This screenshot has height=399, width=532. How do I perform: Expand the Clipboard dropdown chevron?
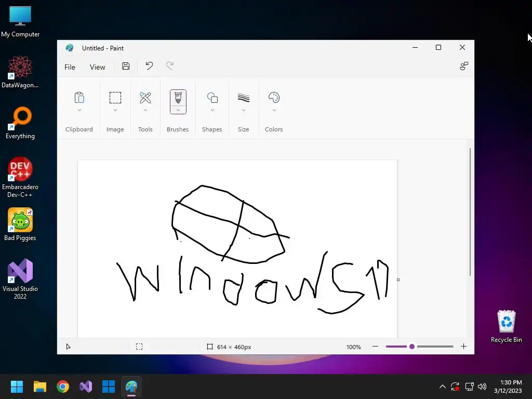coord(79,110)
